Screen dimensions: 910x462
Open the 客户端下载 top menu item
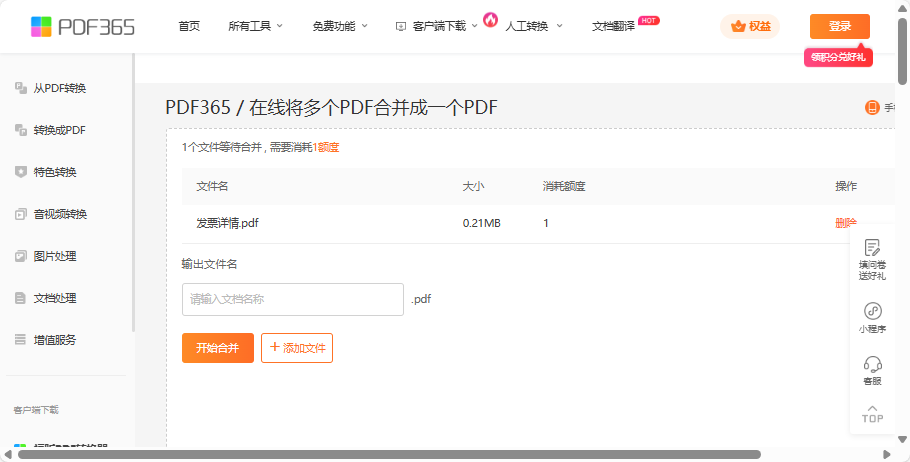[x=439, y=26]
